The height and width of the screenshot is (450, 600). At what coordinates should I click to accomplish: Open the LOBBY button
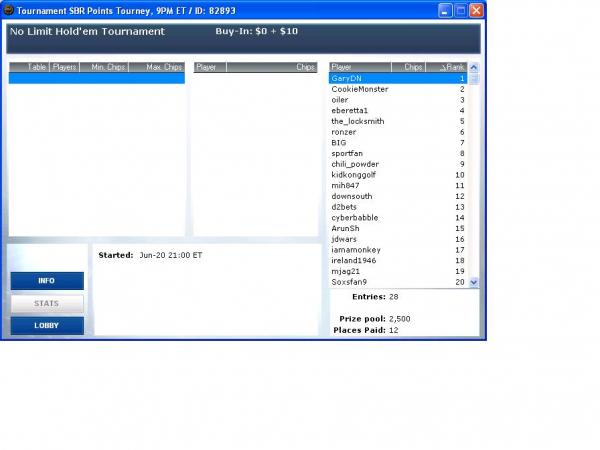click(x=47, y=326)
